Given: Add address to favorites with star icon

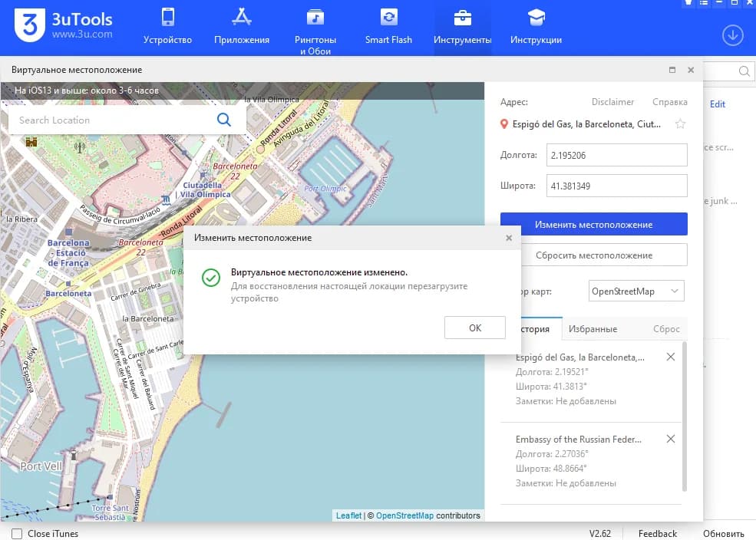Looking at the screenshot, I should pos(679,124).
